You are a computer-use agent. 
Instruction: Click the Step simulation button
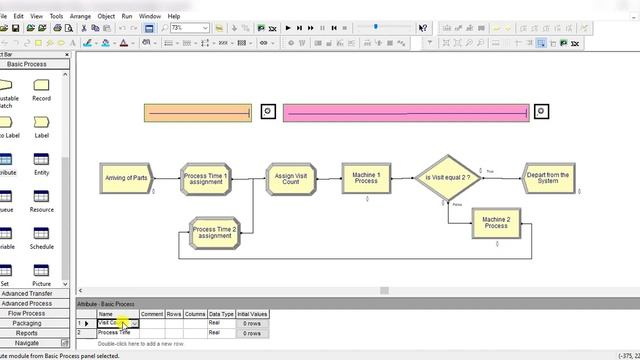click(299, 28)
